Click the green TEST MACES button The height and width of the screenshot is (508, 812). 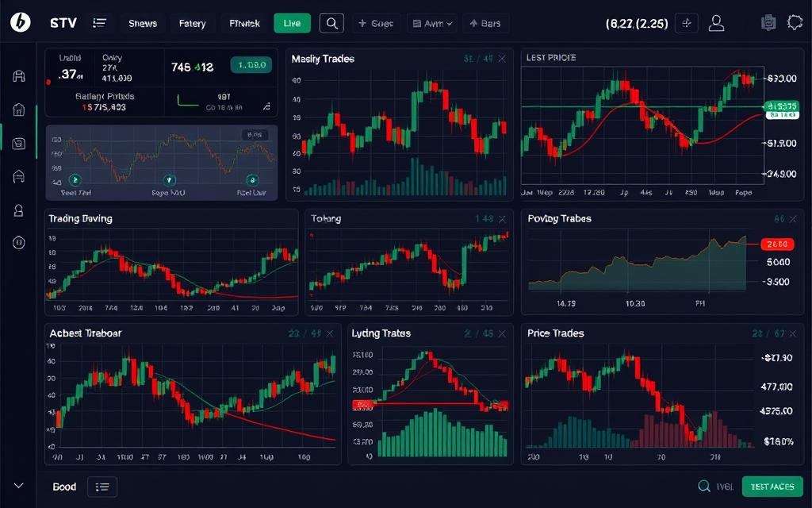(772, 487)
